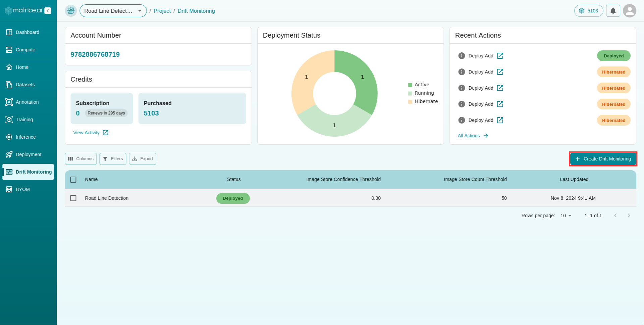The image size is (644, 325).
Task: Click the Deployed badge in Recent Actions
Action: point(613,56)
